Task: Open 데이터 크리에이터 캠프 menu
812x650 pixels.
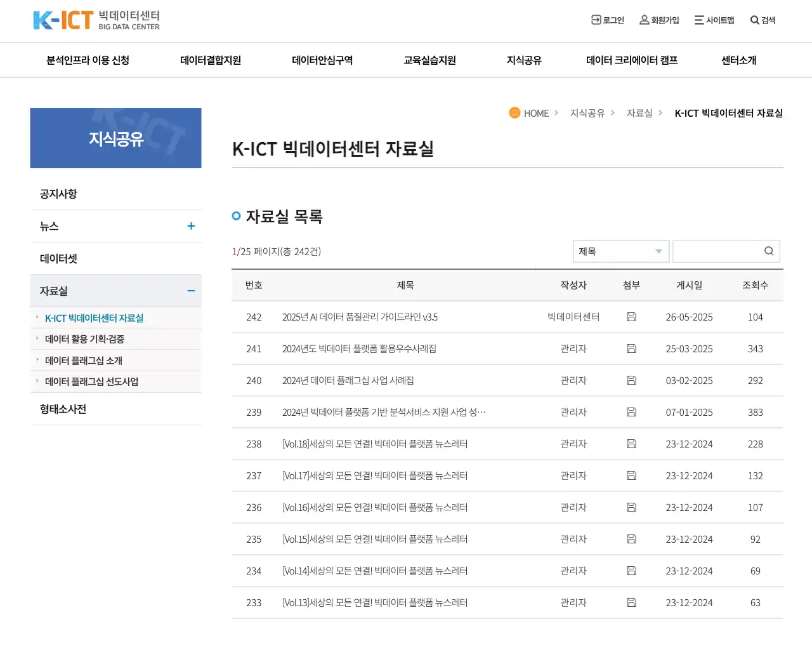Action: pyautogui.click(x=632, y=60)
